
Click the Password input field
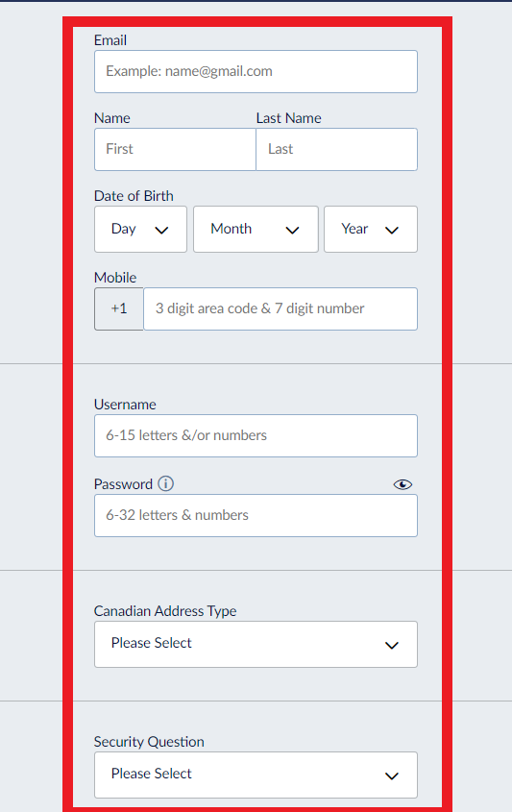[256, 515]
